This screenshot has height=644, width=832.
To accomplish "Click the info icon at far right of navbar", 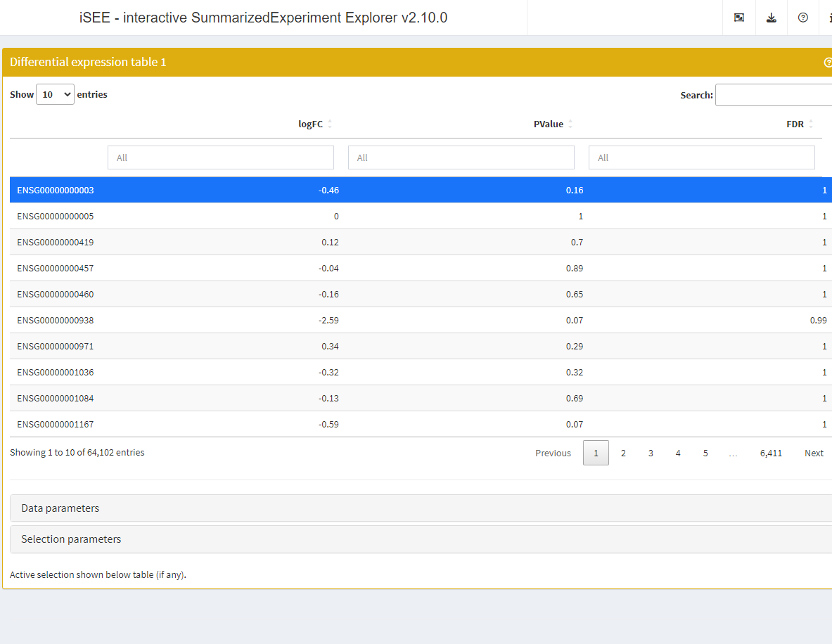I will pyautogui.click(x=828, y=18).
